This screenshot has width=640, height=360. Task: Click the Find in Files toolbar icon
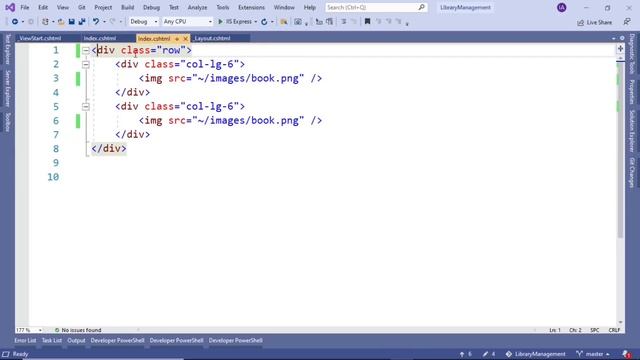[284, 22]
